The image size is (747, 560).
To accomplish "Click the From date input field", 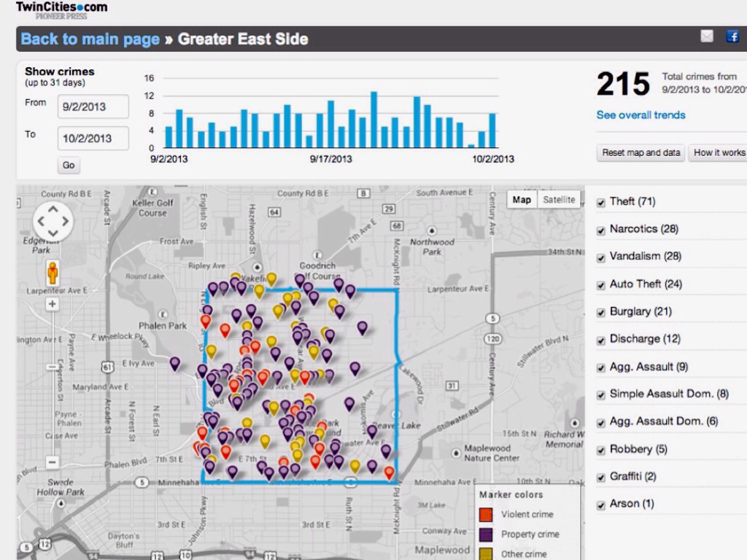I will tap(93, 106).
